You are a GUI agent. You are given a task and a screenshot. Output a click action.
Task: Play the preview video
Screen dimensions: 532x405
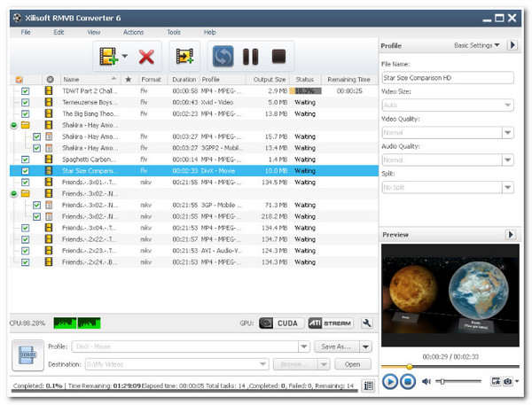pos(390,382)
